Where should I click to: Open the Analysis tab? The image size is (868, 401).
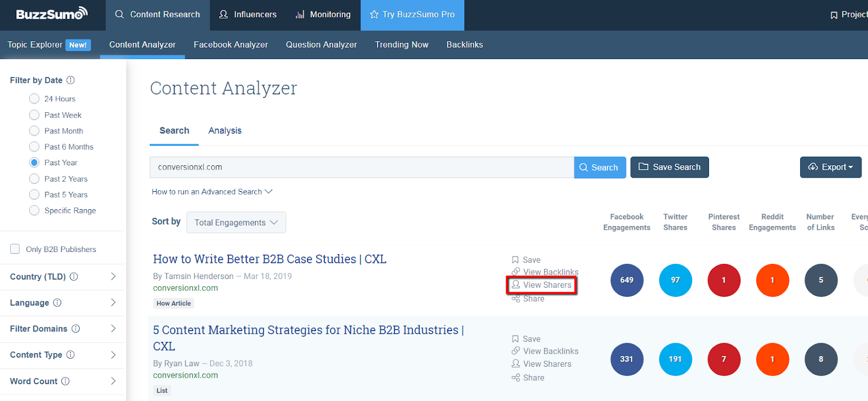point(225,131)
